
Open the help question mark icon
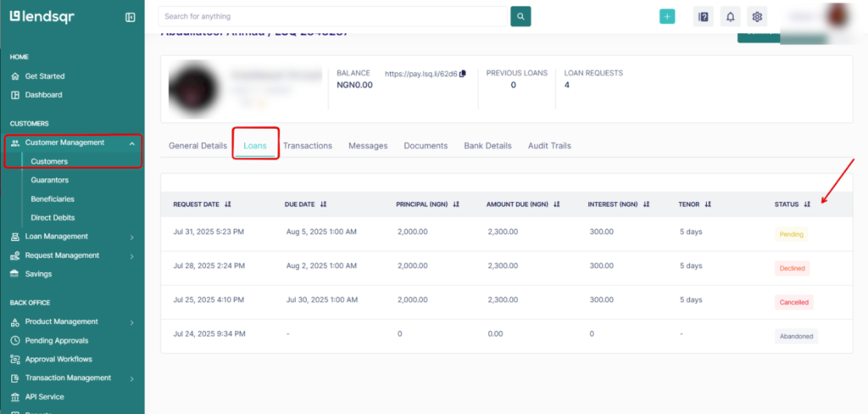[x=703, y=16]
